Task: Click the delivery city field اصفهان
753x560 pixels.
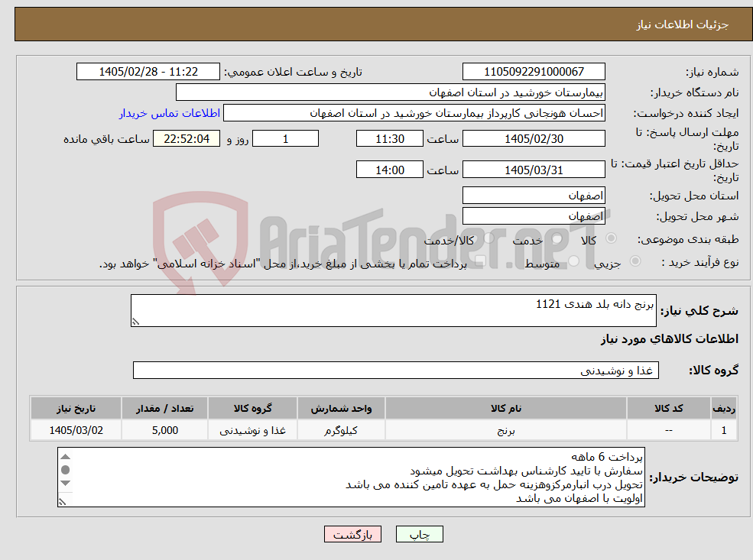Action: (534, 216)
